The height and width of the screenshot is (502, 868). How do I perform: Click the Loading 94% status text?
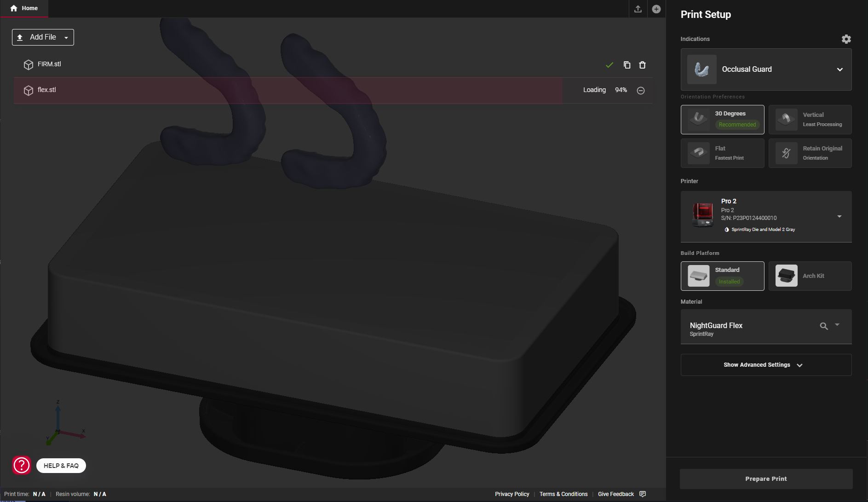click(605, 90)
